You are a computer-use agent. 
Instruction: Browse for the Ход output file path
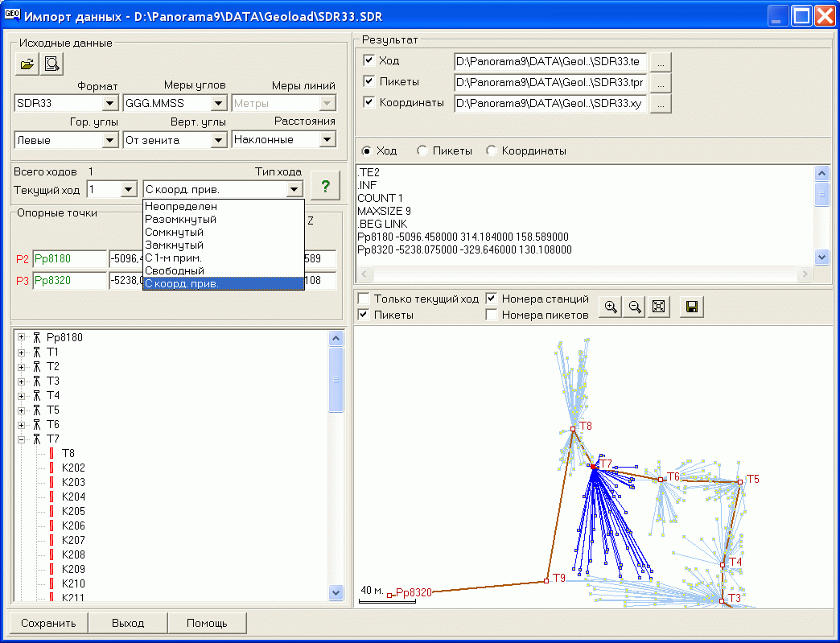tap(661, 61)
